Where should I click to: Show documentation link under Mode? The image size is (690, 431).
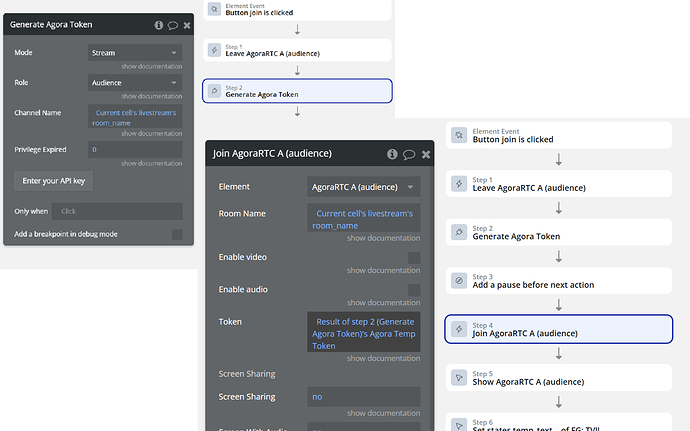152,66
